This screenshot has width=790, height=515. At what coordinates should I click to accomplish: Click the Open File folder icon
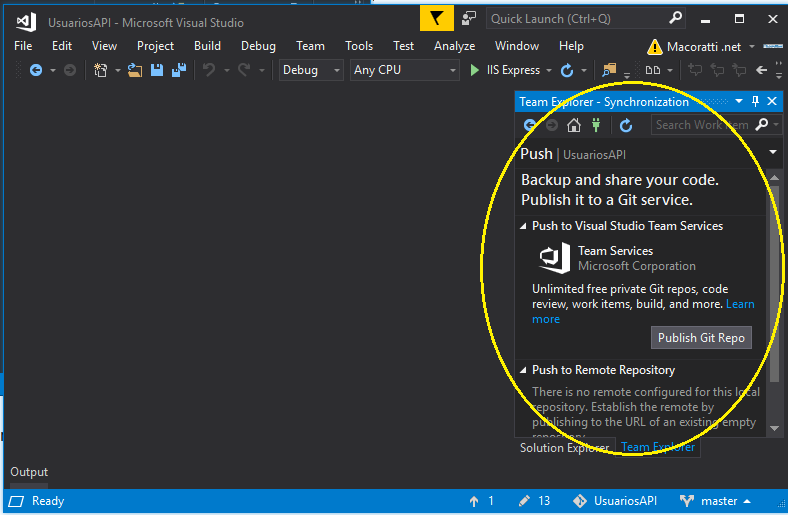coord(135,70)
